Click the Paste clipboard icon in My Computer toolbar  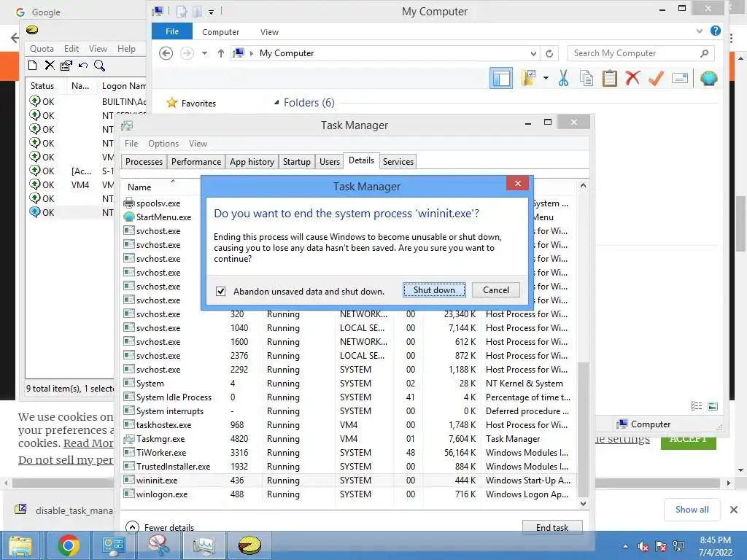(x=609, y=78)
